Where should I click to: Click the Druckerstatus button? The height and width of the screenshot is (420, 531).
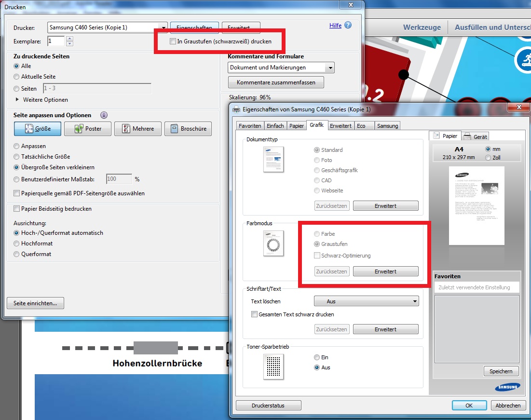pyautogui.click(x=268, y=406)
